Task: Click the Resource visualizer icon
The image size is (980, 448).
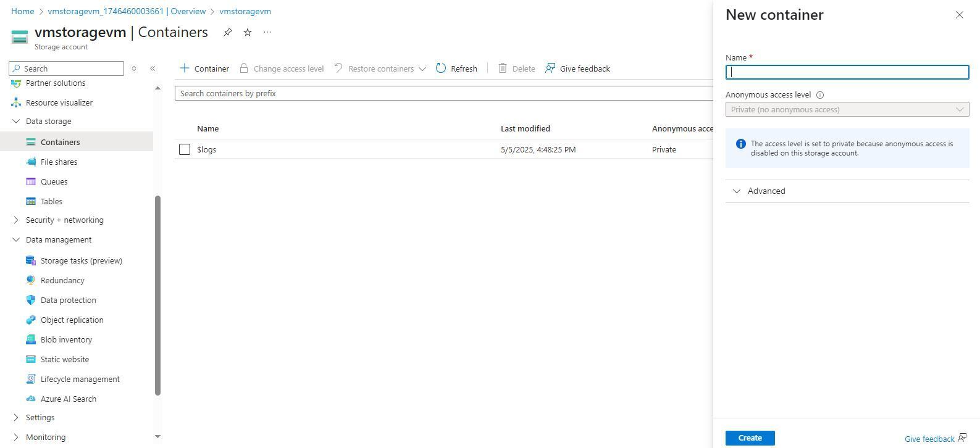Action: click(16, 102)
